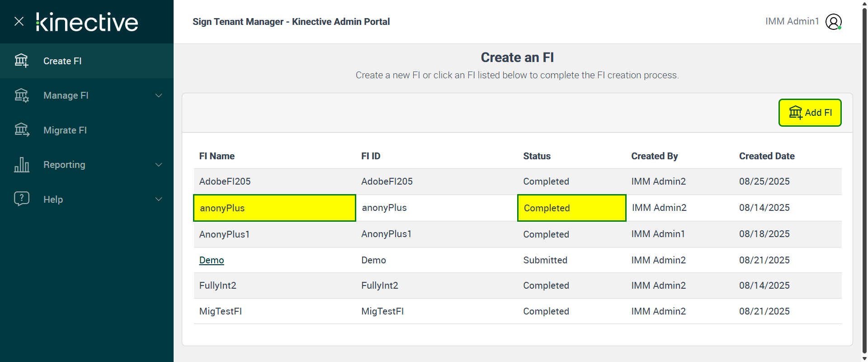
Task: Select the highlighted anonyPlus FI name cell
Action: [x=274, y=208]
